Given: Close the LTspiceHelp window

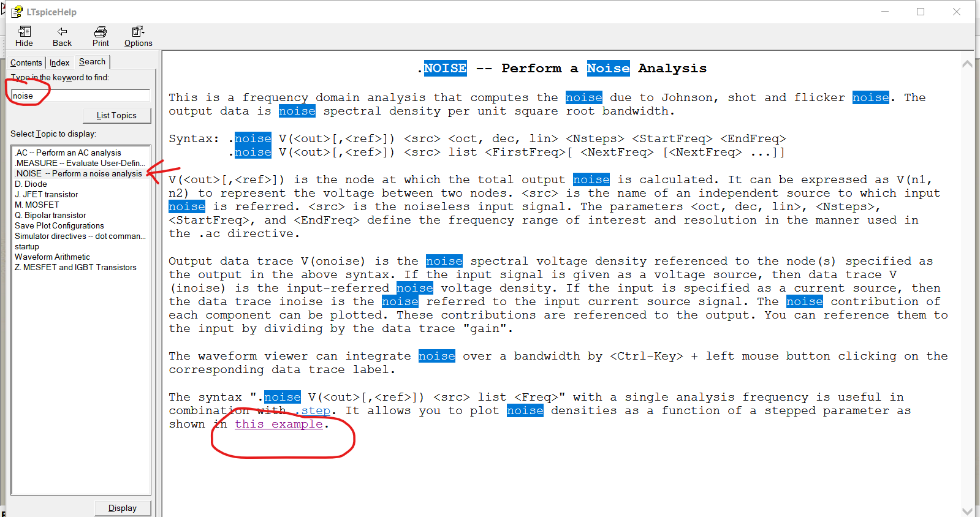Looking at the screenshot, I should pos(957,12).
